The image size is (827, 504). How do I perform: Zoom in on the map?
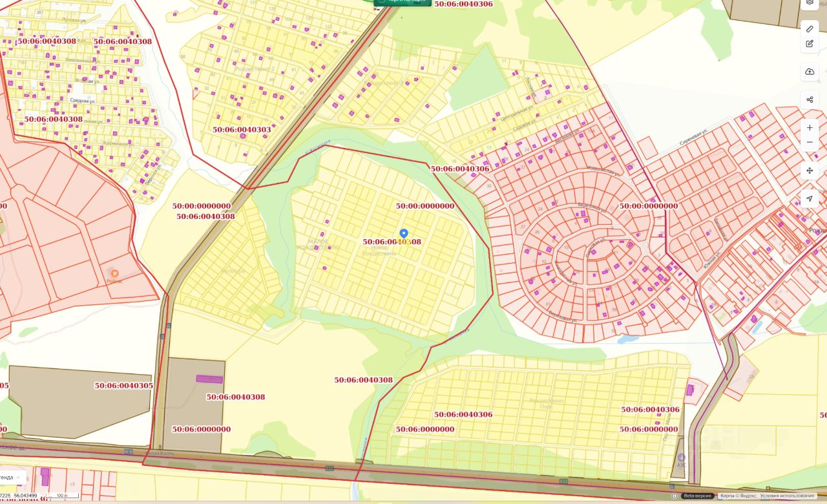coord(810,128)
